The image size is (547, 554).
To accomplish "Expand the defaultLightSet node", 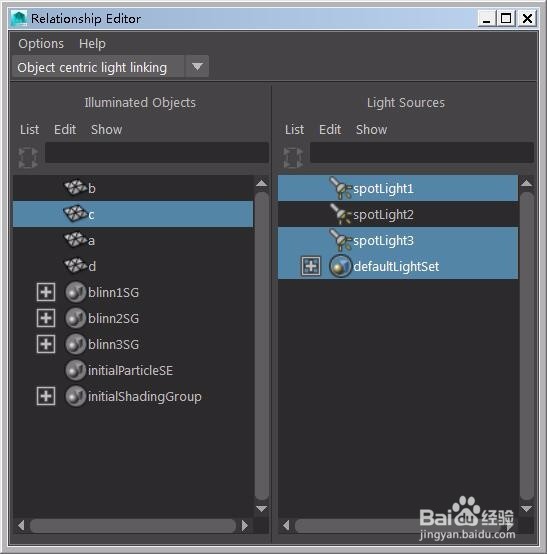I will (311, 266).
